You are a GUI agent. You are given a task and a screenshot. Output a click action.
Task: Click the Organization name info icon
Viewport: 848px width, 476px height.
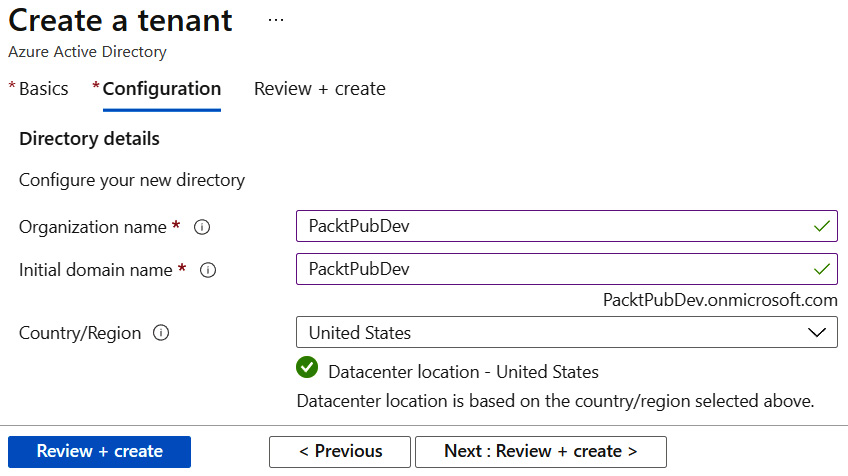tap(202, 227)
